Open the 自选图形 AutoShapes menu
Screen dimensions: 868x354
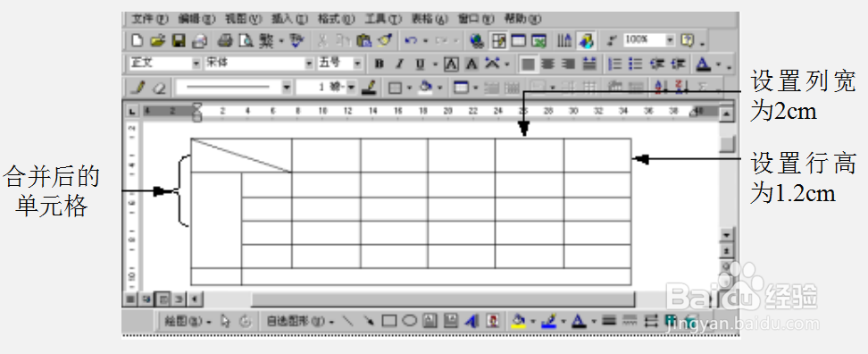pyautogui.click(x=301, y=321)
